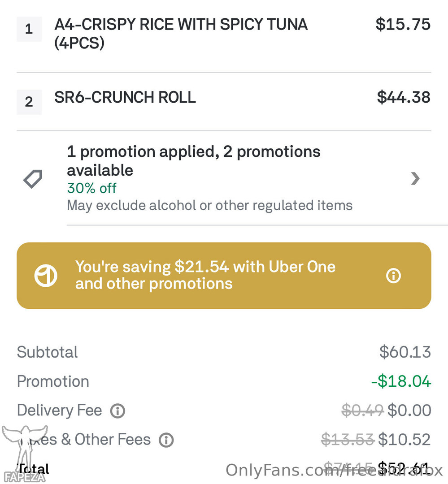Click the promotion tag icon

[33, 179]
